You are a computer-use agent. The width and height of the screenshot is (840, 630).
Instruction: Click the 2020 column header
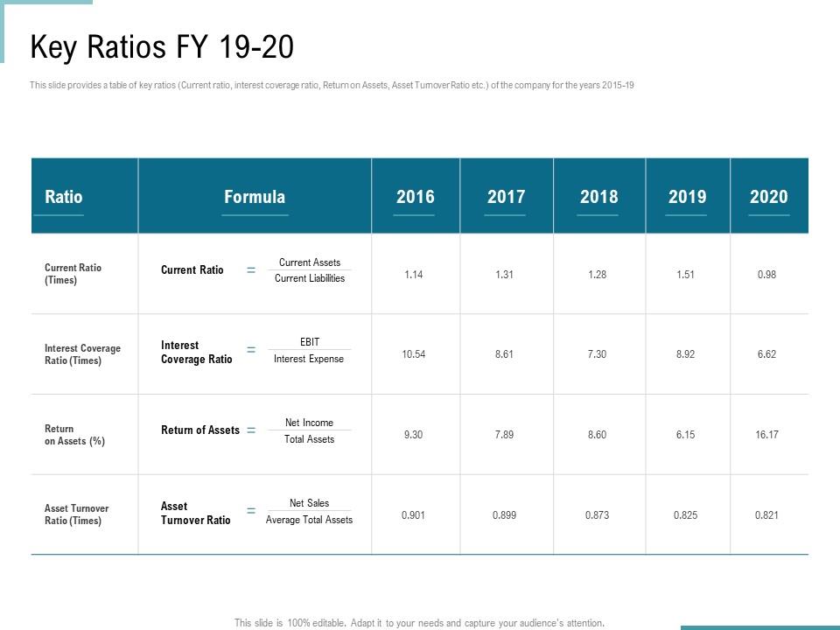(769, 197)
